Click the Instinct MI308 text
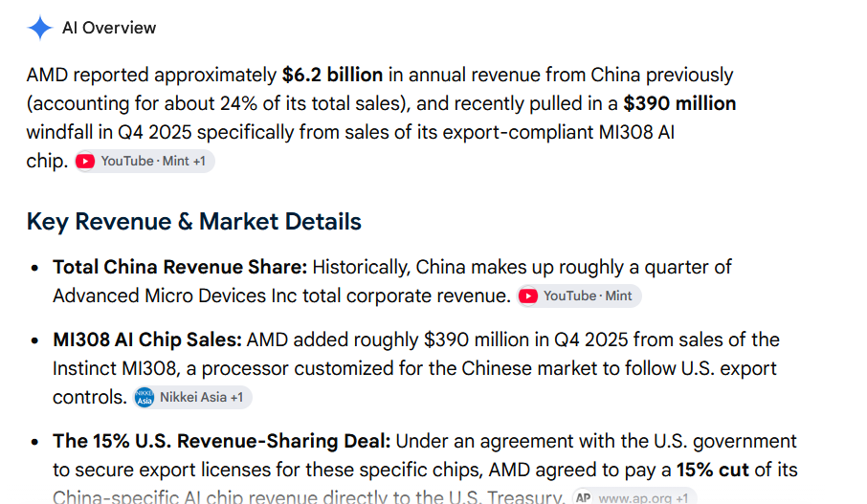The width and height of the screenshot is (867, 504). coord(115,368)
